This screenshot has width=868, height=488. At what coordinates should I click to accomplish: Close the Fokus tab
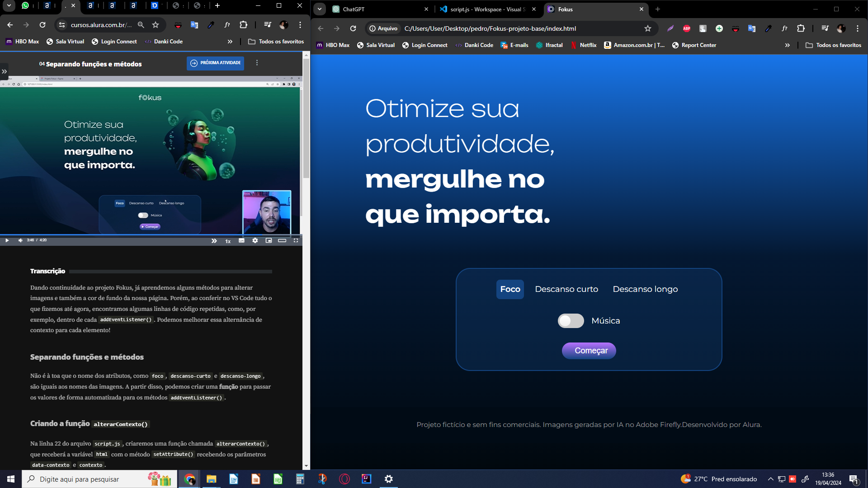coord(641,9)
